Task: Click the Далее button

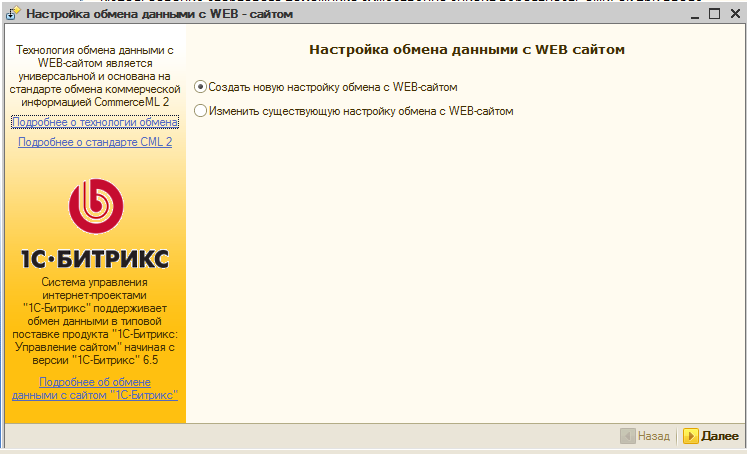Action: (711, 436)
